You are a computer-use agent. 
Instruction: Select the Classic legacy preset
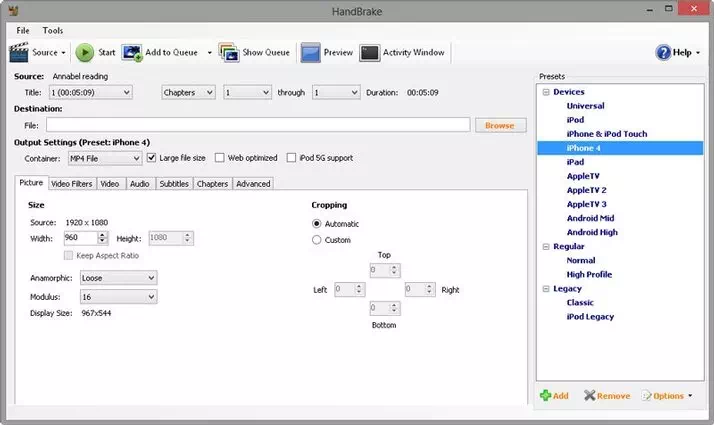tap(580, 302)
